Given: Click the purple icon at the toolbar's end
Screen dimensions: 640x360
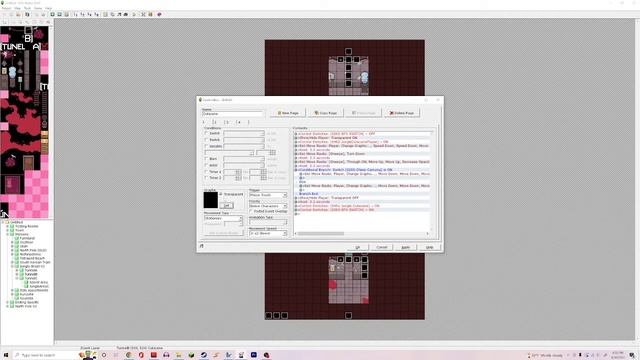Looking at the screenshot, I should pyautogui.click(x=159, y=14).
